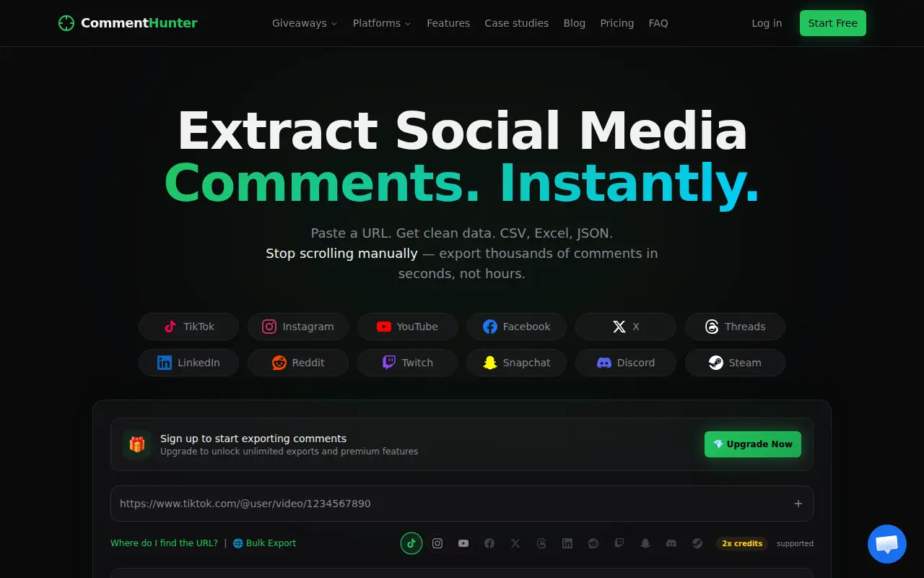Open the Features page
This screenshot has width=924, height=578.
(448, 23)
